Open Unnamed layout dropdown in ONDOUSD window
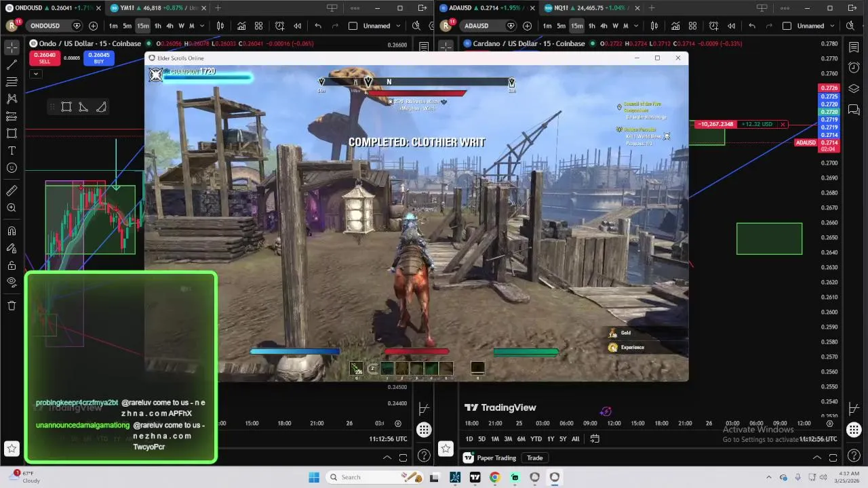The image size is (868, 488). (376, 26)
